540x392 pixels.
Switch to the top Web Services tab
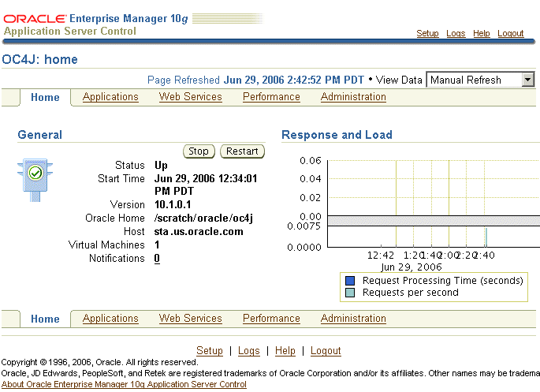point(191,97)
